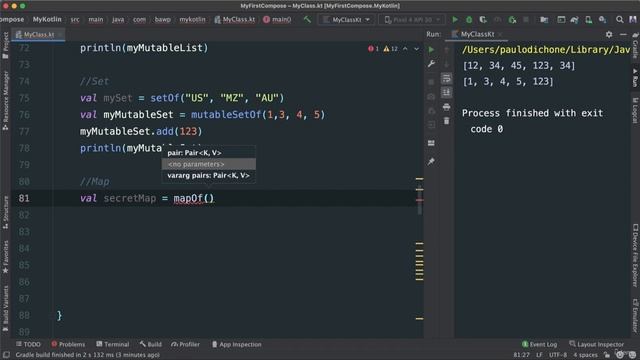Click the wrench icon in Run panel
Viewport: 640px width, 360px height.
(431, 64)
